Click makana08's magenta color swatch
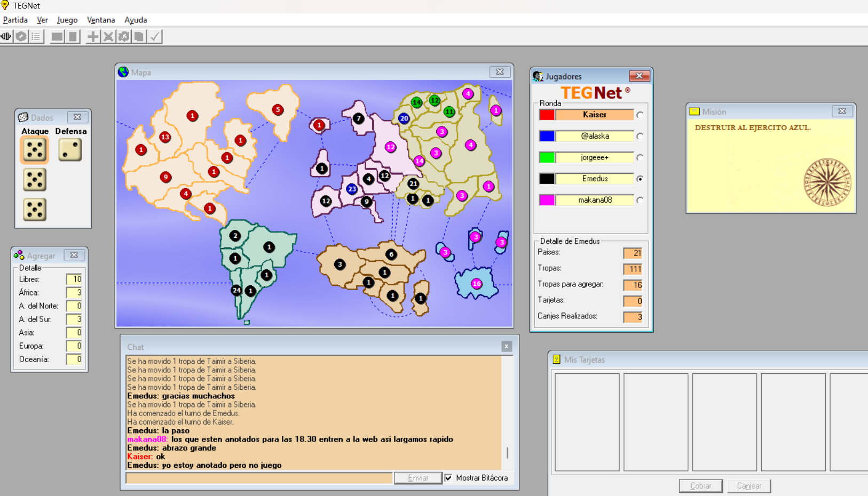This screenshot has height=496, width=868. tap(547, 200)
